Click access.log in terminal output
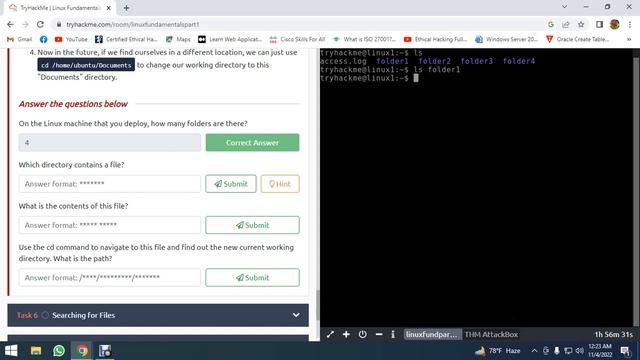This screenshot has height=360, width=640. pyautogui.click(x=343, y=61)
